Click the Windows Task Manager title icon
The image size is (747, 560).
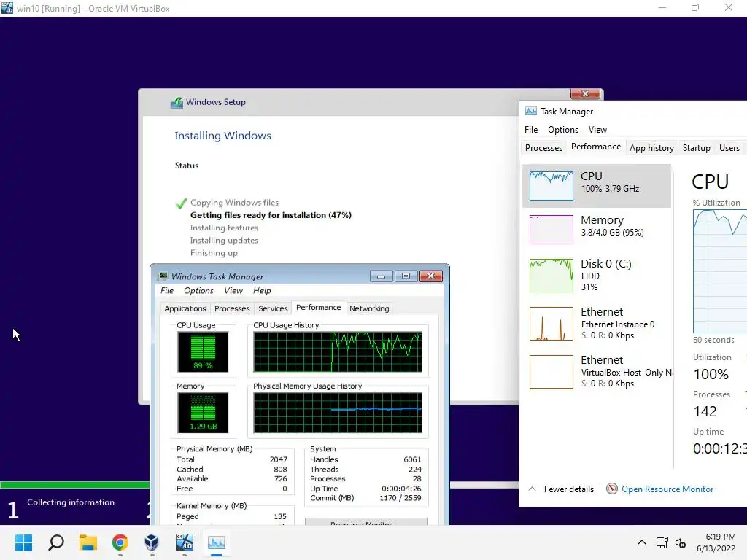163,276
